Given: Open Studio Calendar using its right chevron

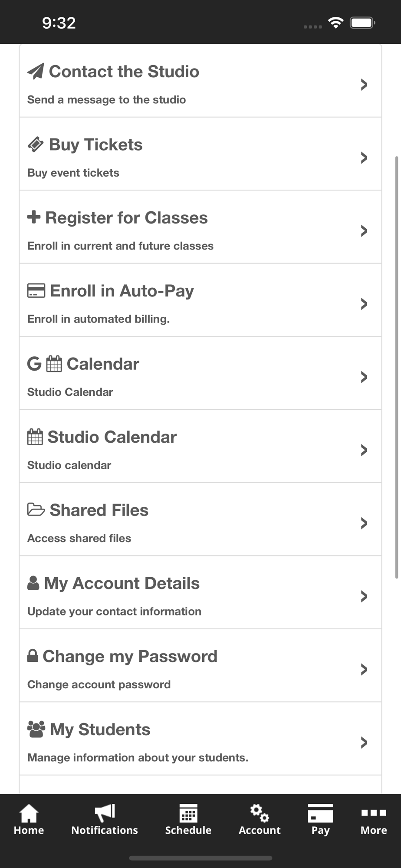Looking at the screenshot, I should 364,450.
